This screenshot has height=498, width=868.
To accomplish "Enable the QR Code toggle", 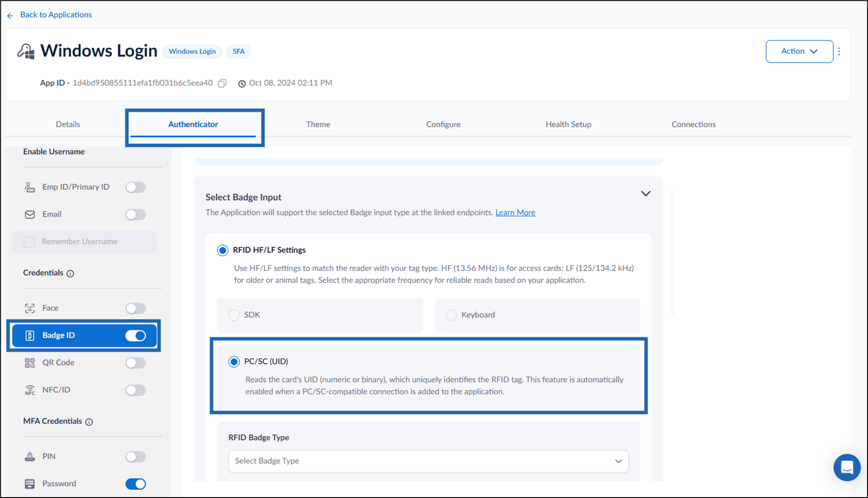I will (136, 363).
